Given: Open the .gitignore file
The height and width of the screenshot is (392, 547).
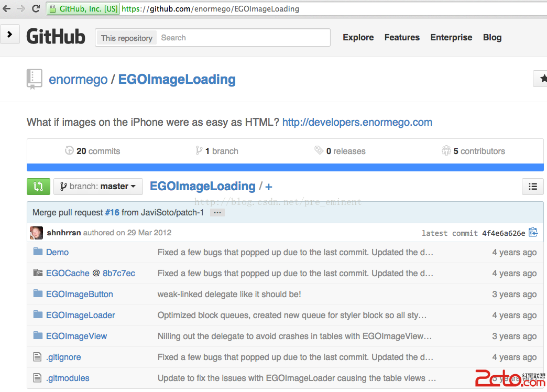Looking at the screenshot, I should tap(63, 357).
